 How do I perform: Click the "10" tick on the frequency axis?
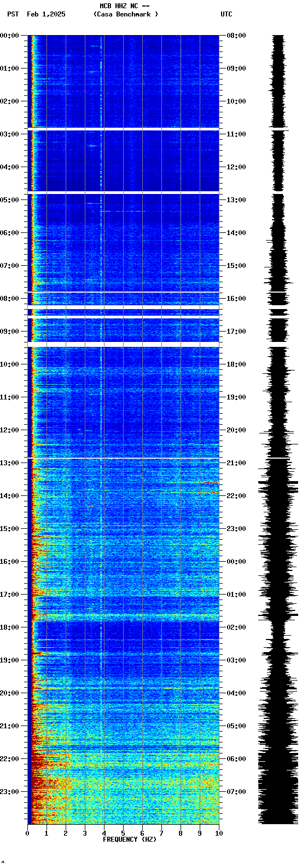tap(219, 833)
